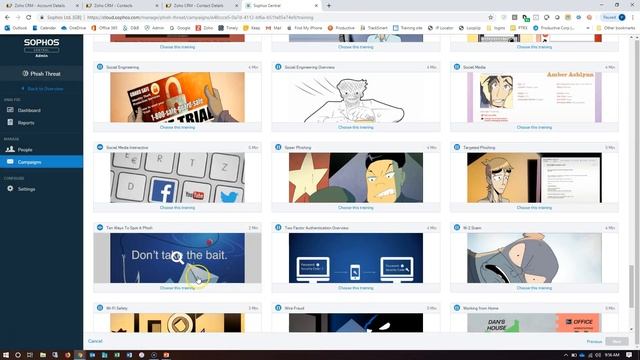Viewport: 640px width, 360px height.
Task: Click the Sophos Central logo
Action: tap(41, 47)
